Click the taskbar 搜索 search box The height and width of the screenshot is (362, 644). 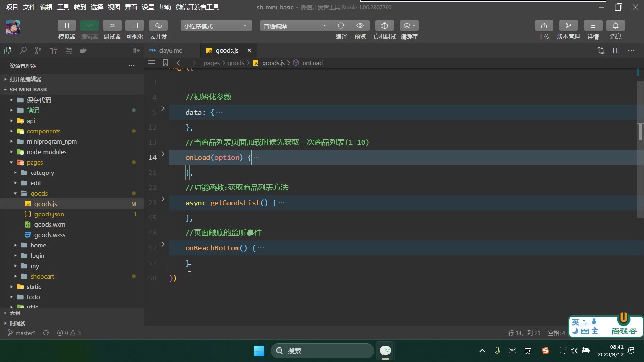[x=322, y=351]
